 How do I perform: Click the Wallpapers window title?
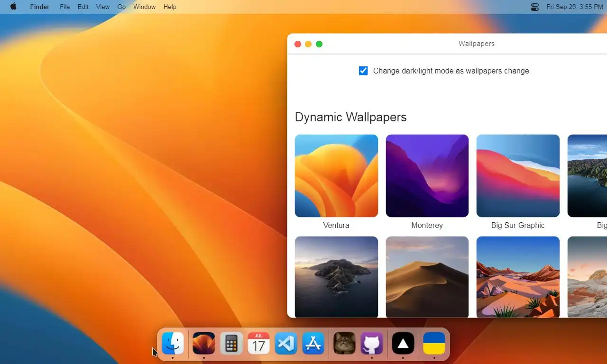(x=477, y=44)
